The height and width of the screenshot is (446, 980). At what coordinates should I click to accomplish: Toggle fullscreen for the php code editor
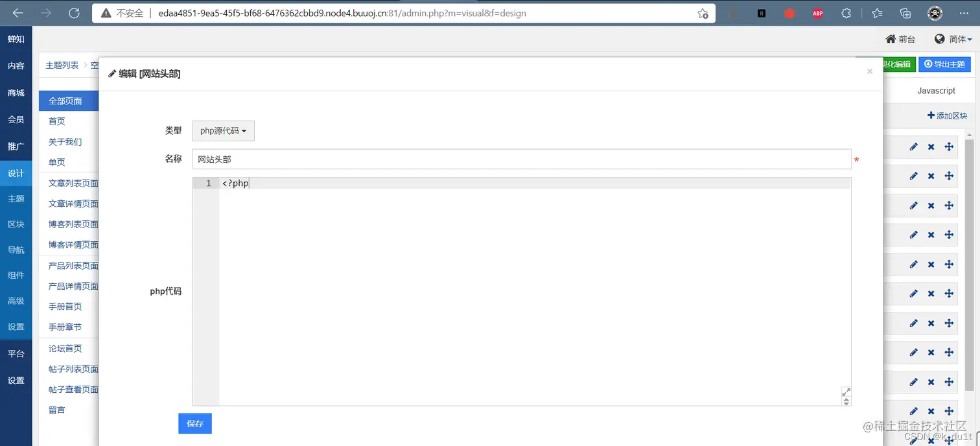tap(846, 392)
